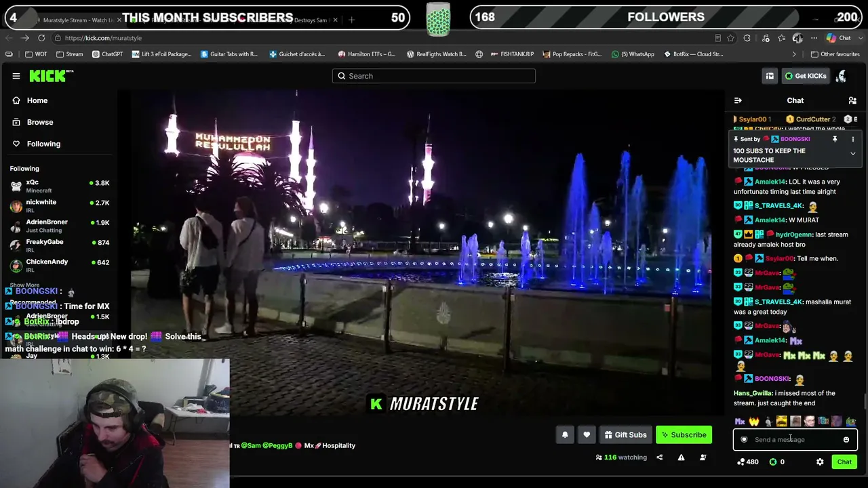The height and width of the screenshot is (488, 868).
Task: Go forward in browser history
Action: [x=25, y=38]
